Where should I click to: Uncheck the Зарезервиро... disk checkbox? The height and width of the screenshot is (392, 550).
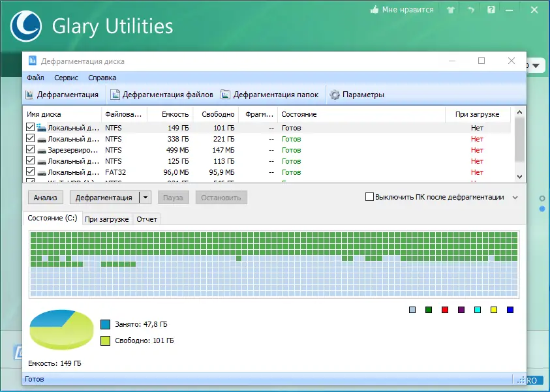[x=31, y=149]
